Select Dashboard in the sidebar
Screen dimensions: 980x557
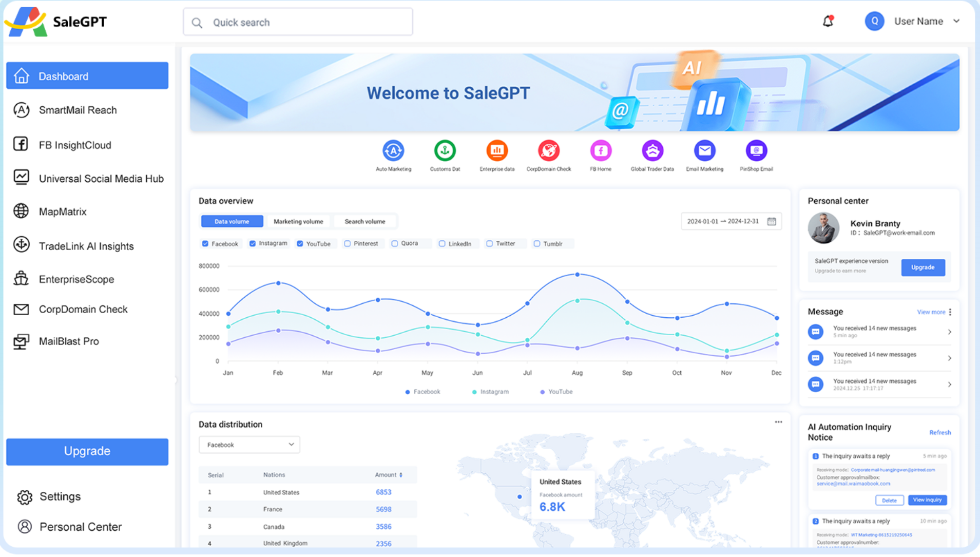click(87, 76)
